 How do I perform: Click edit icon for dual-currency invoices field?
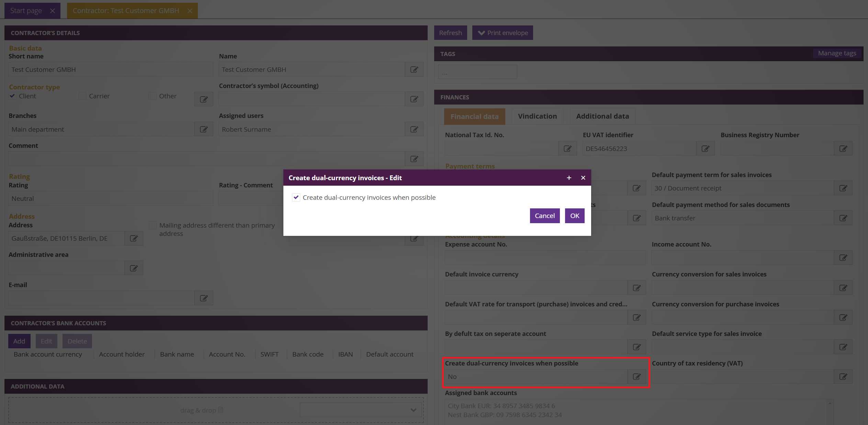(x=636, y=377)
